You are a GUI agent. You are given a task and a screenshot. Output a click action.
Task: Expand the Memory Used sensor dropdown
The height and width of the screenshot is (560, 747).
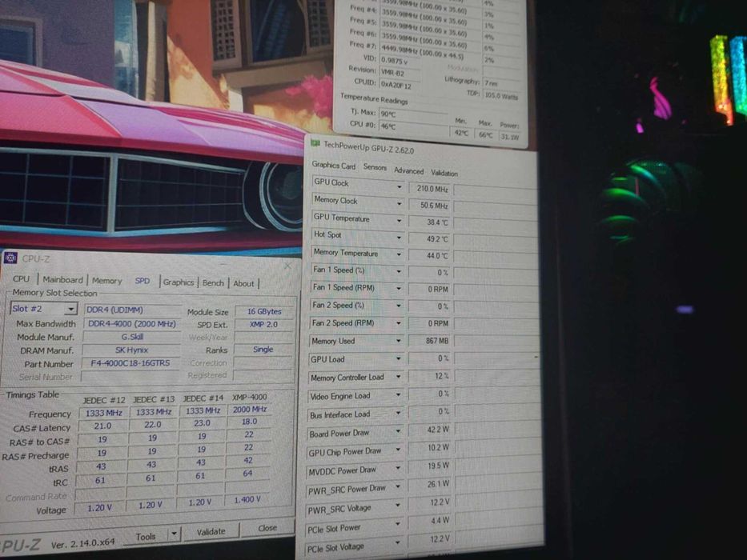click(399, 341)
